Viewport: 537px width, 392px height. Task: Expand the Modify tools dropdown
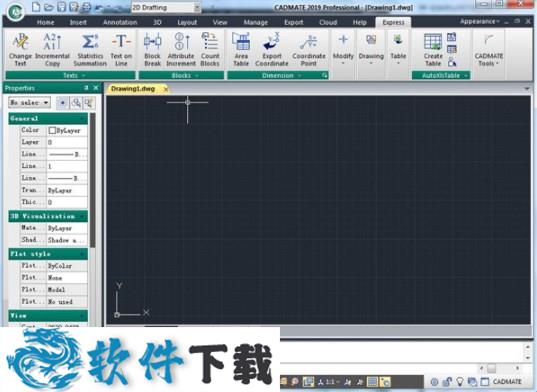pyautogui.click(x=343, y=50)
